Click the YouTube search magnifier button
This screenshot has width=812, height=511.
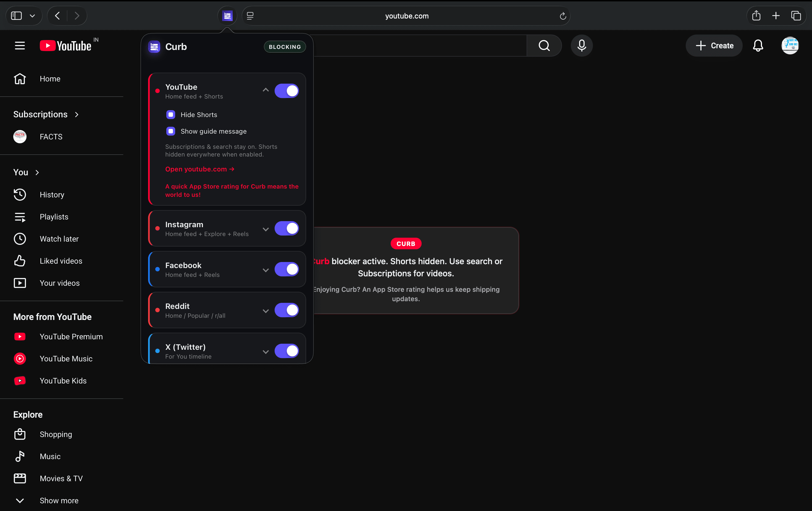(x=544, y=46)
